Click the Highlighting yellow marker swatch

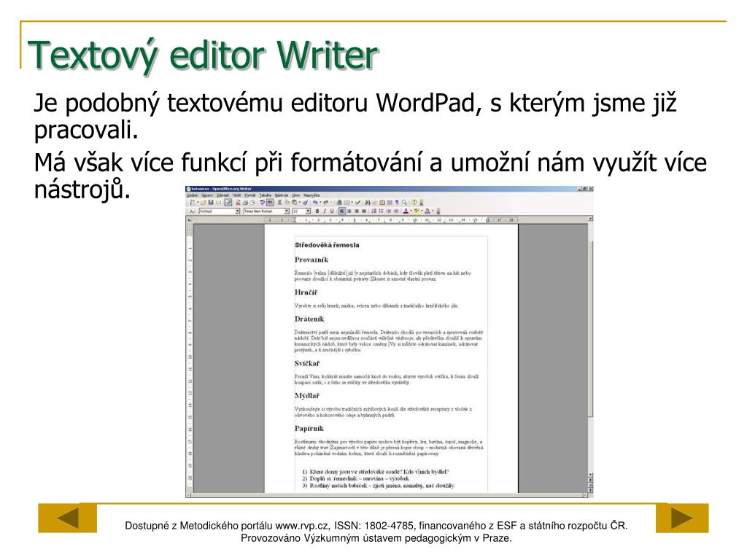[417, 211]
